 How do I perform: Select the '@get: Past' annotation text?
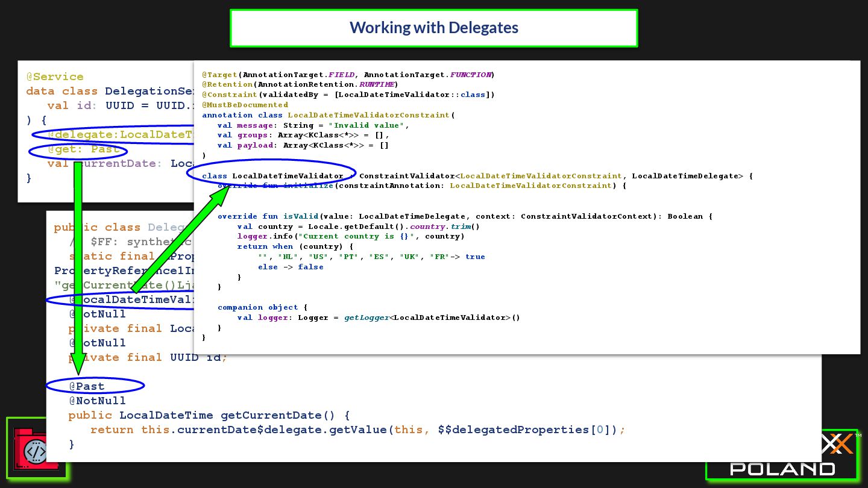[83, 149]
